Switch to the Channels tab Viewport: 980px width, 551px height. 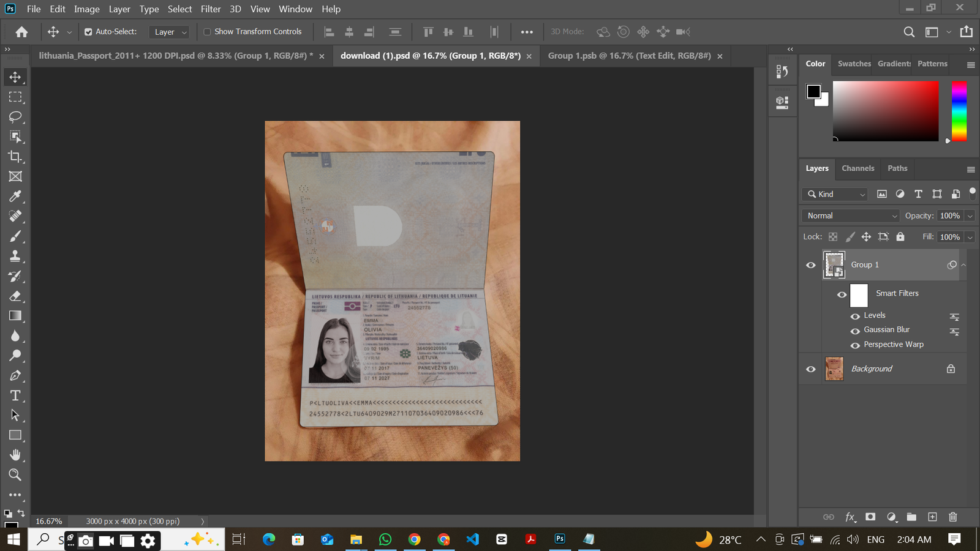click(858, 168)
